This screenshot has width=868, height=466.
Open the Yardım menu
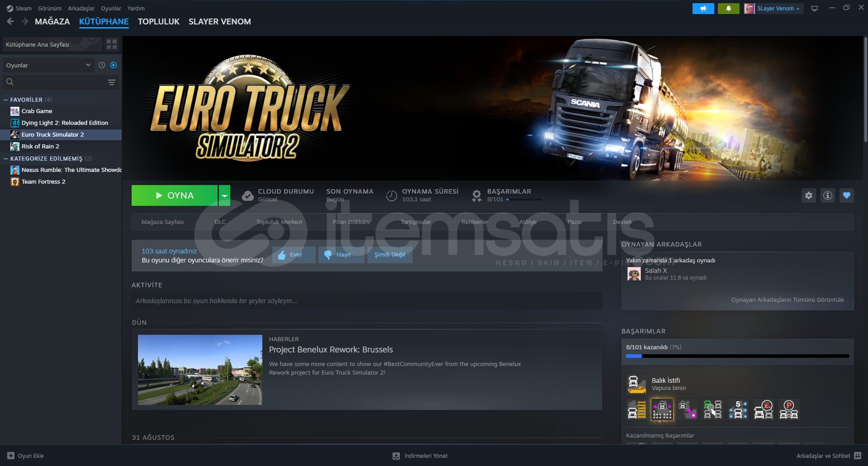[x=136, y=8]
